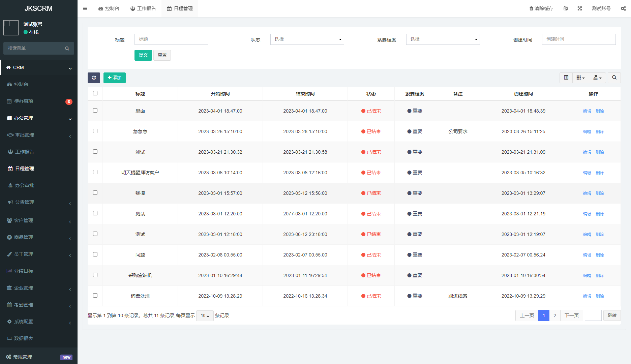Click the 重置 button
This screenshot has height=364, width=631.
[x=162, y=55]
